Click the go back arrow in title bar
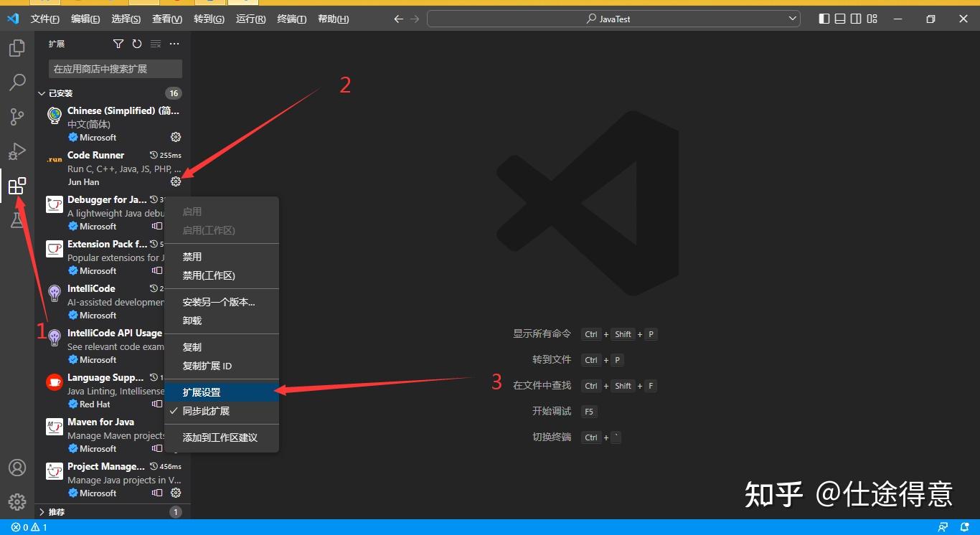 399,19
